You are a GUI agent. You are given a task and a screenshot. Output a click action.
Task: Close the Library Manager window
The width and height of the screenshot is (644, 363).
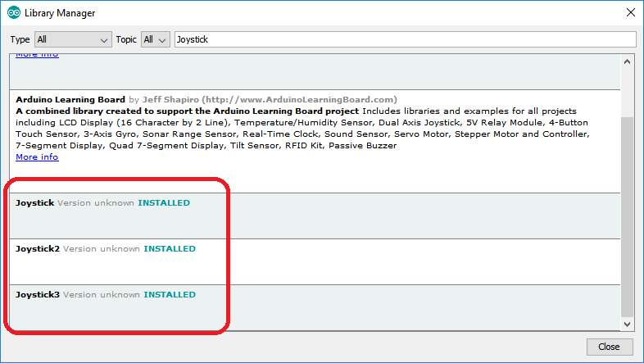(631, 13)
